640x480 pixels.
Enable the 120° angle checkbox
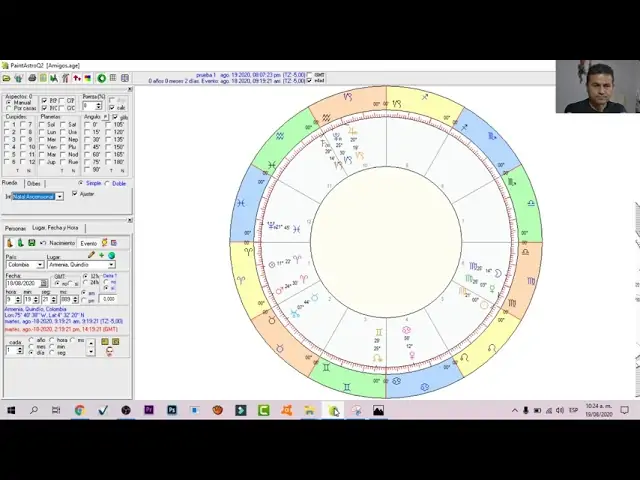pos(108,132)
